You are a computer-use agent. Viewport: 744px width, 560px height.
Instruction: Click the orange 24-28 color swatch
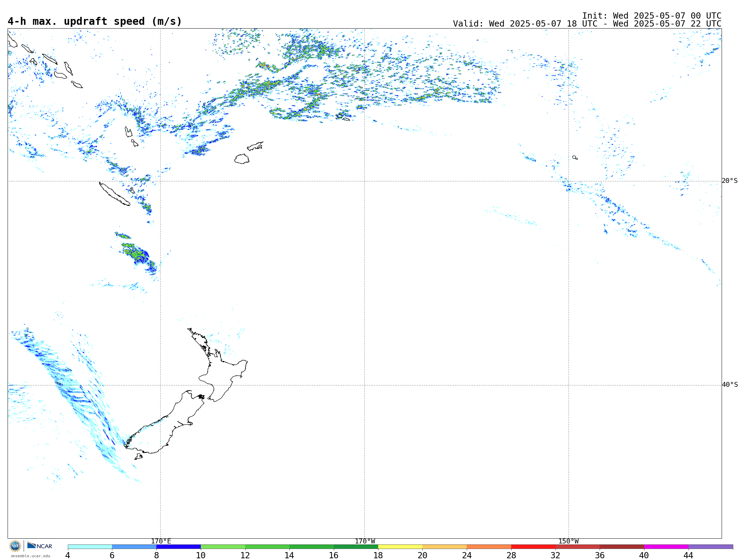point(489,547)
